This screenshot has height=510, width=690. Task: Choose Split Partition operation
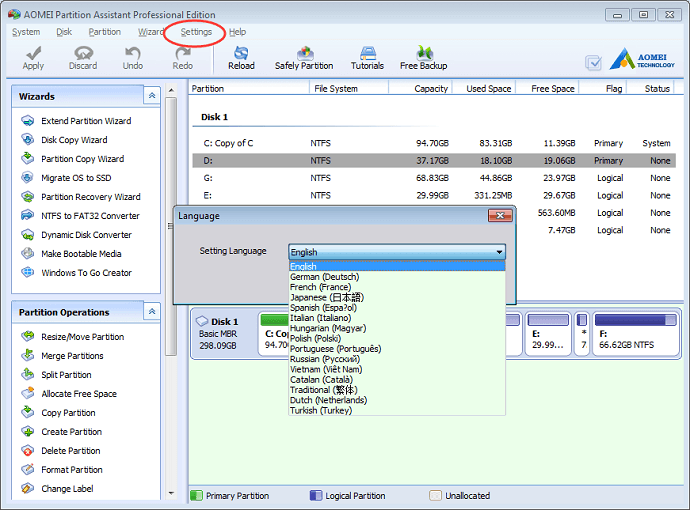coord(66,374)
